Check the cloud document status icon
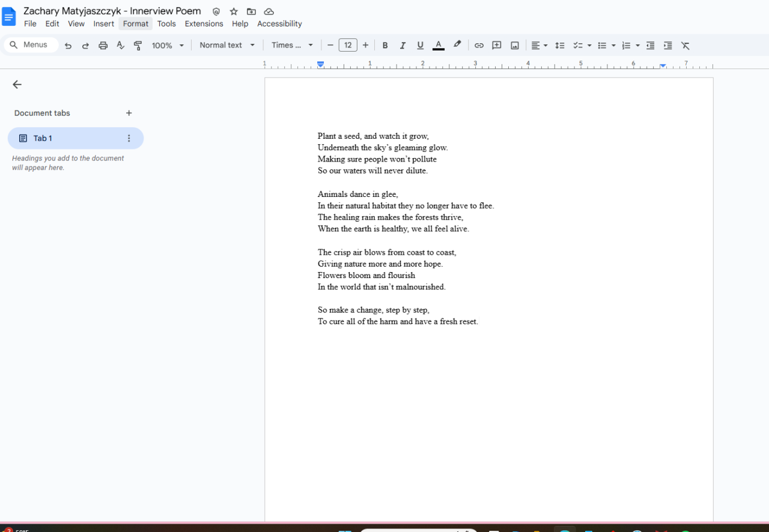The image size is (769, 532). tap(269, 11)
